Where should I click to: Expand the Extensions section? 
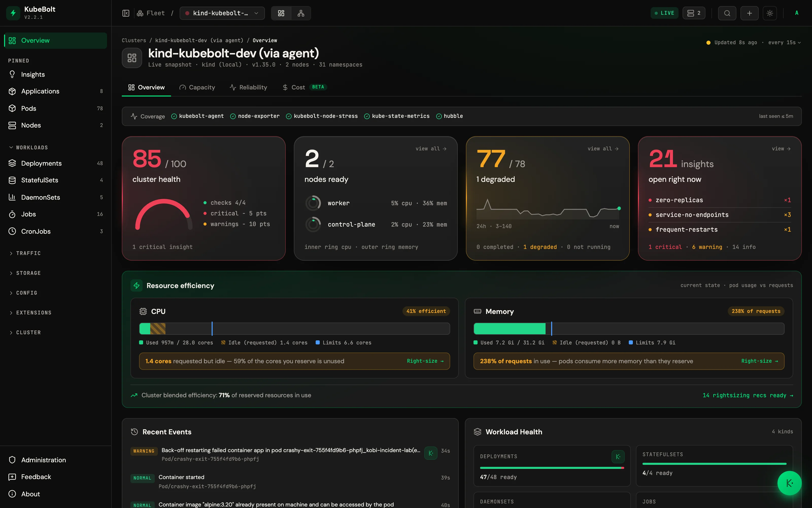tap(30, 312)
